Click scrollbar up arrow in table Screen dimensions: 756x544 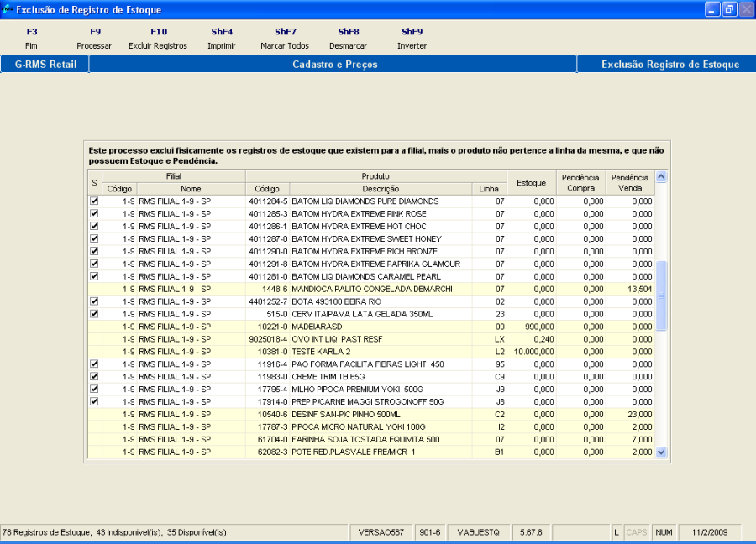pos(661,176)
